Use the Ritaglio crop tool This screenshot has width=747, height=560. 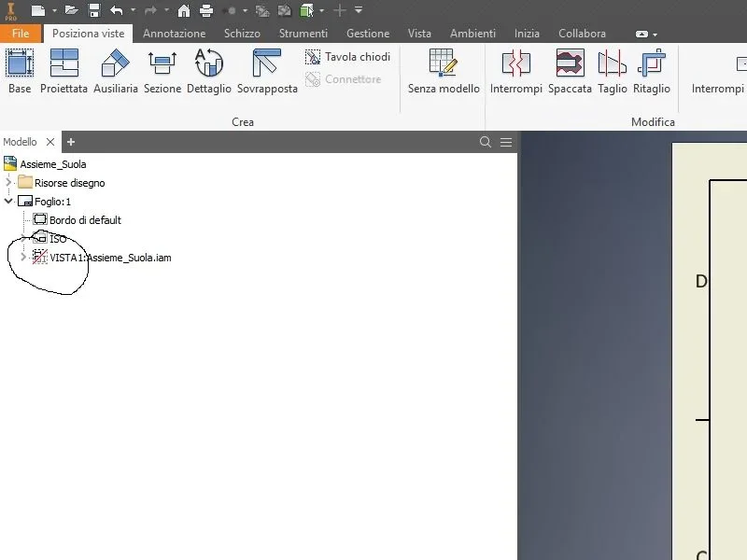coord(651,71)
